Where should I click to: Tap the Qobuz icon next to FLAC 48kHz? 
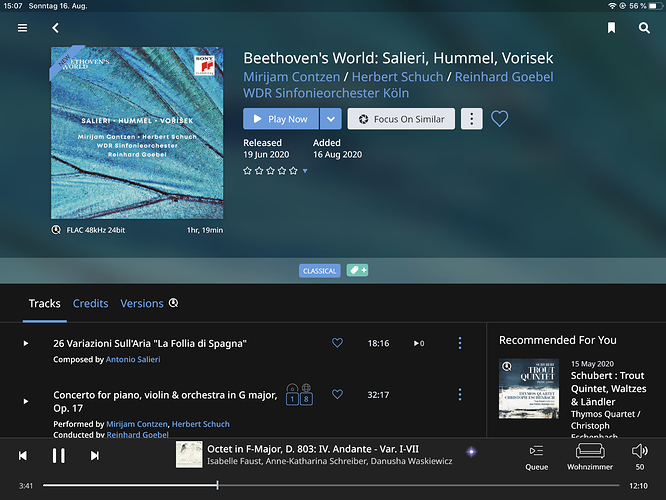click(56, 230)
